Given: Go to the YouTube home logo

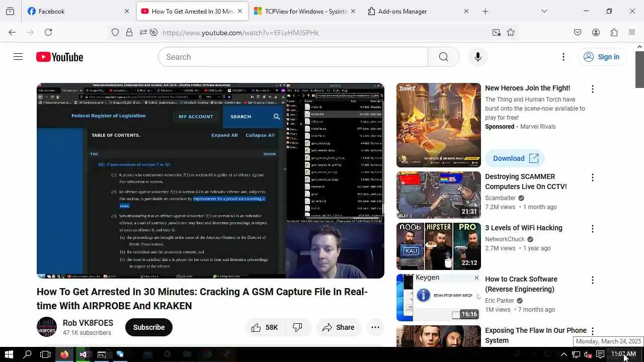Looking at the screenshot, I should tap(59, 57).
